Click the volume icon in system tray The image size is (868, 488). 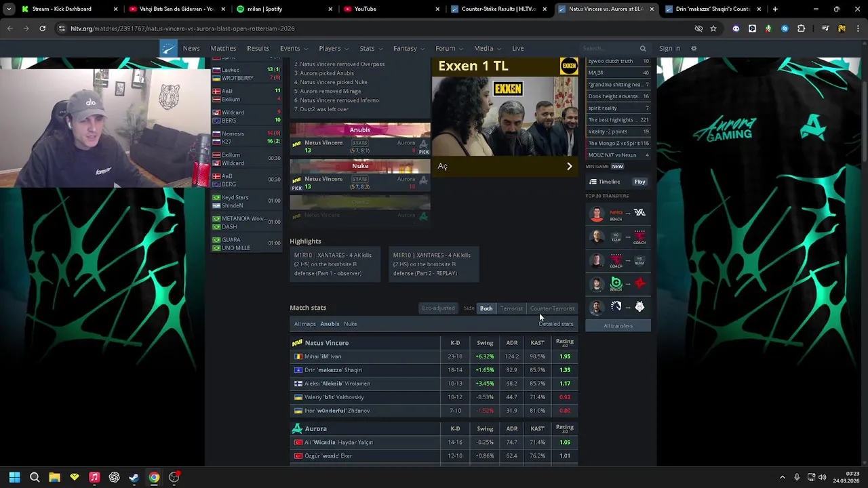coord(822,477)
